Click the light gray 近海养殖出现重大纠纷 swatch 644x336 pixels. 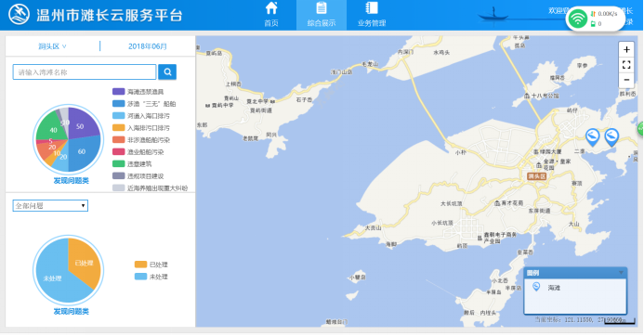pyautogui.click(x=118, y=187)
